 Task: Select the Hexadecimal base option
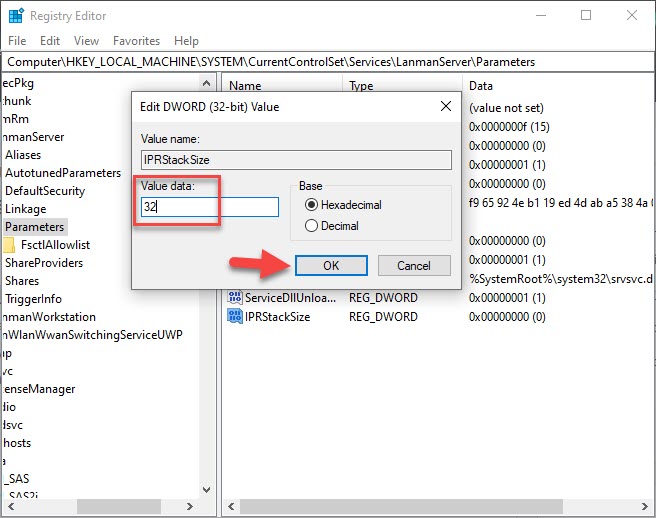[x=311, y=205]
